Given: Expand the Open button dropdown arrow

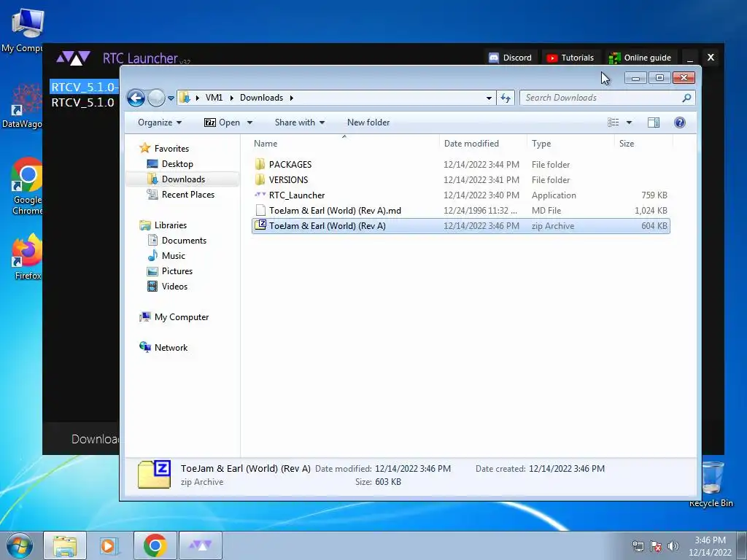Looking at the screenshot, I should [249, 122].
